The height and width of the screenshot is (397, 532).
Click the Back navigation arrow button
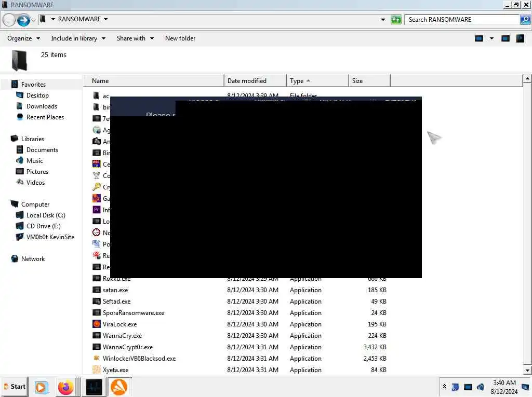click(9, 20)
